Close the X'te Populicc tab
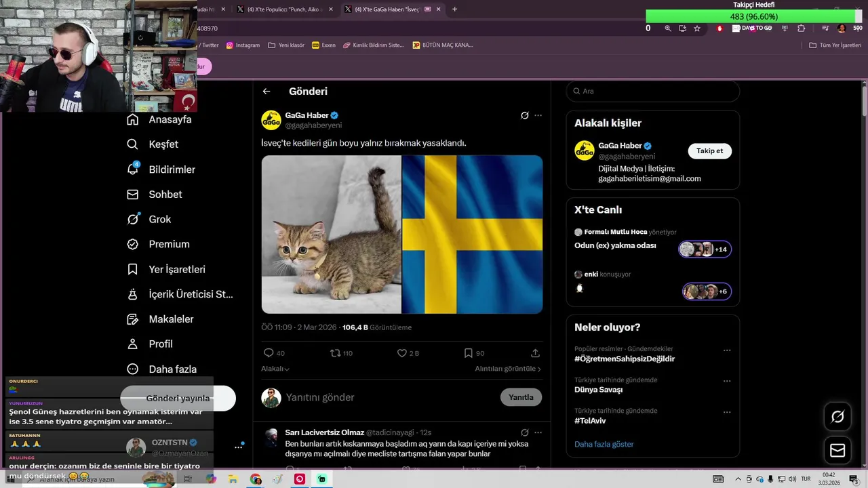This screenshot has width=868, height=488. (330, 9)
